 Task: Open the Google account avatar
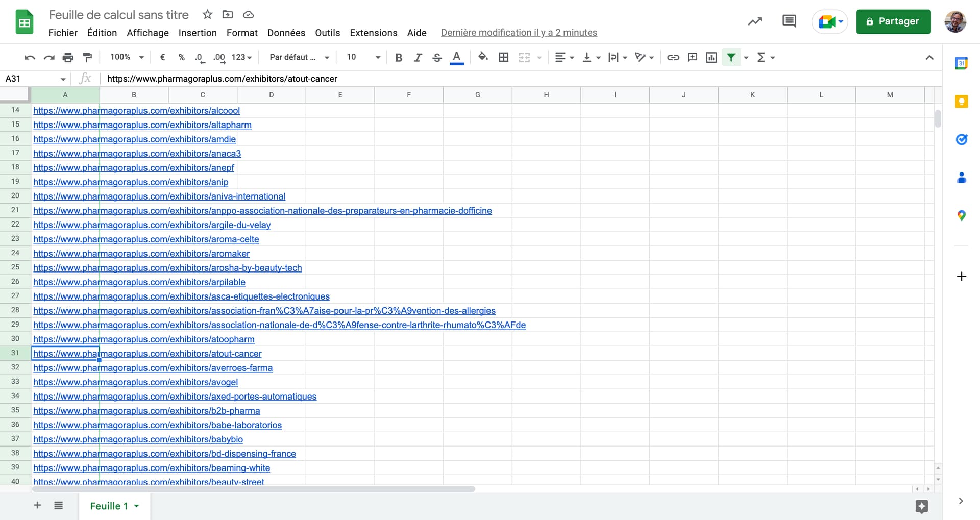point(955,21)
